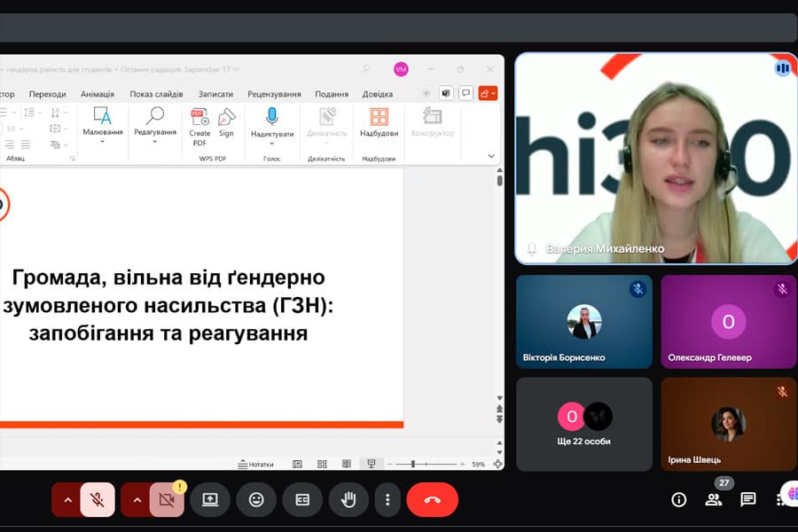Image resolution: width=798 pixels, height=532 pixels.
Task: Expand audio settings arrow beside microphone
Action: click(x=67, y=499)
